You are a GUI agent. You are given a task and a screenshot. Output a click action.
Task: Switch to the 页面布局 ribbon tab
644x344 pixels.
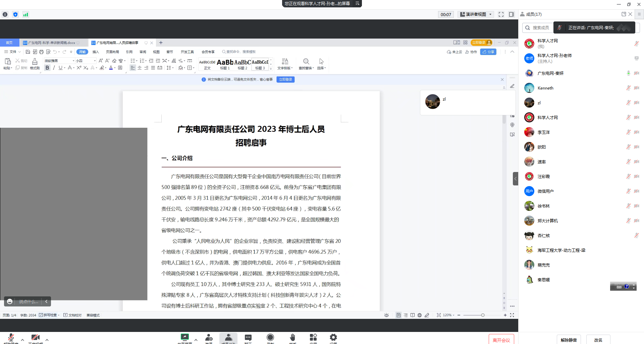(112, 52)
